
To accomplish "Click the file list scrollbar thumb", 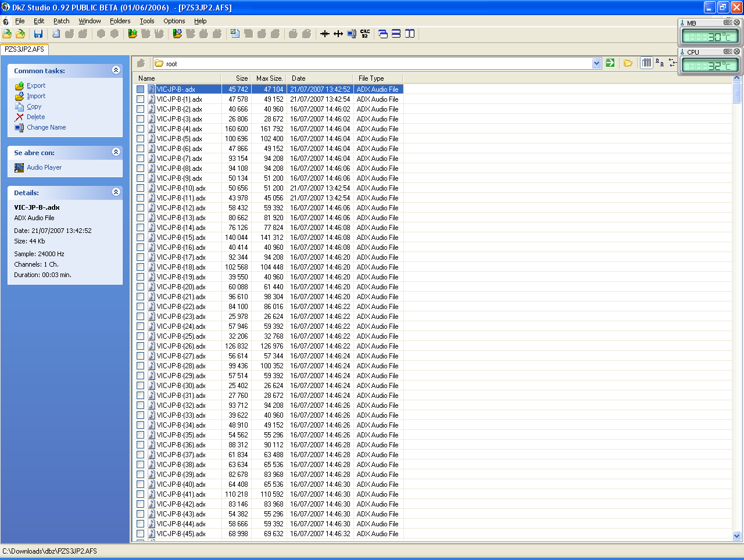I will pyautogui.click(x=737, y=92).
